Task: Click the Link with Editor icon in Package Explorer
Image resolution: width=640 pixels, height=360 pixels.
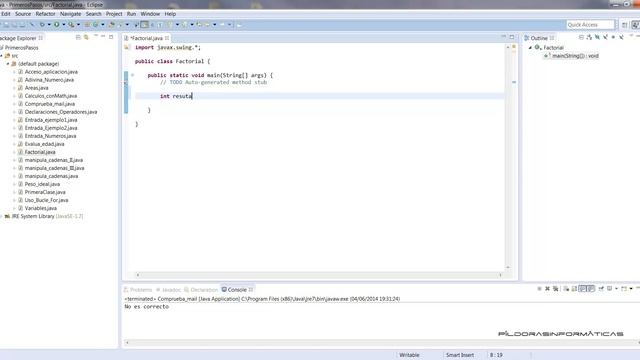Action: pos(86,37)
